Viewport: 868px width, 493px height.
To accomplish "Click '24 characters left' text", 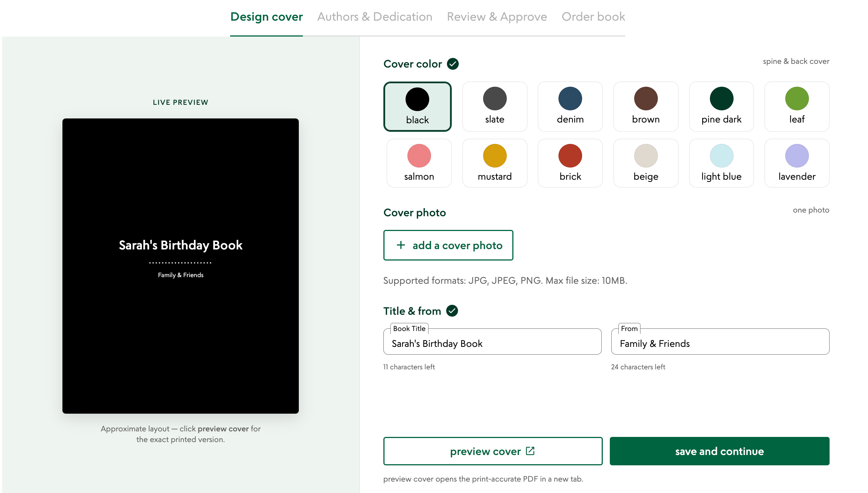I will (x=638, y=367).
